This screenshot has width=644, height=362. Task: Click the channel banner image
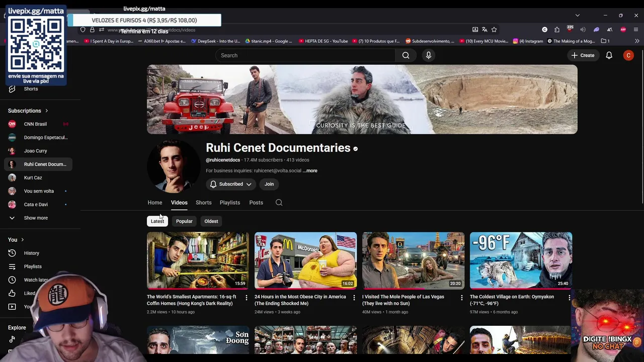362,99
